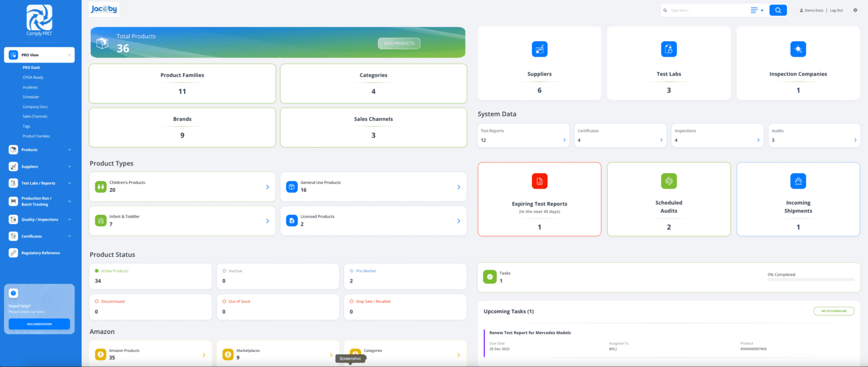Click the Scheduled Audits green icon

668,181
